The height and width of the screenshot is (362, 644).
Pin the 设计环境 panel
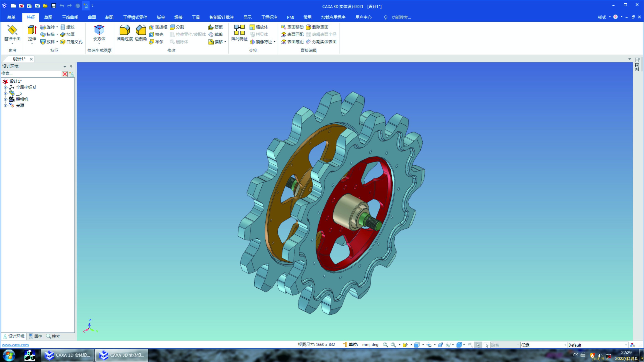tap(71, 66)
